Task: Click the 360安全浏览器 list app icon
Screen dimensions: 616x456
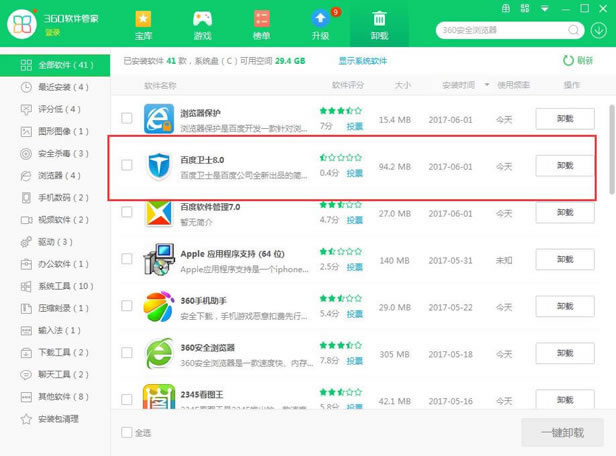Action: point(159,353)
